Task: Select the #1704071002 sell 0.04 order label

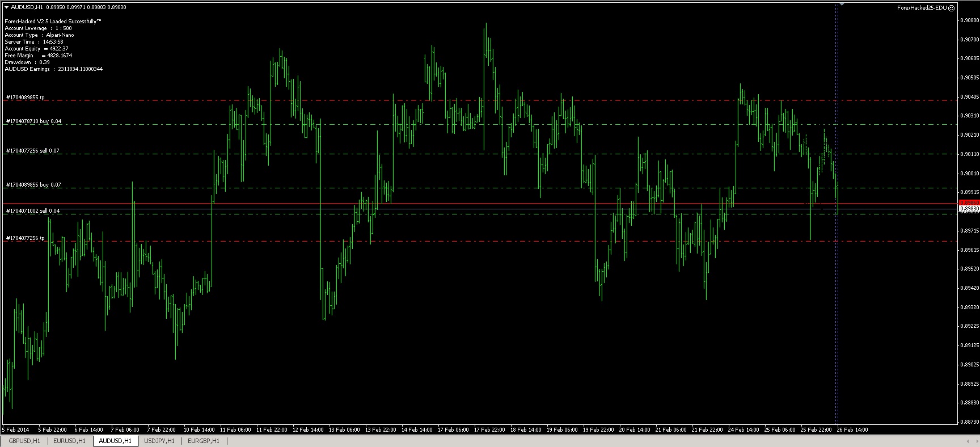Action: coord(33,211)
